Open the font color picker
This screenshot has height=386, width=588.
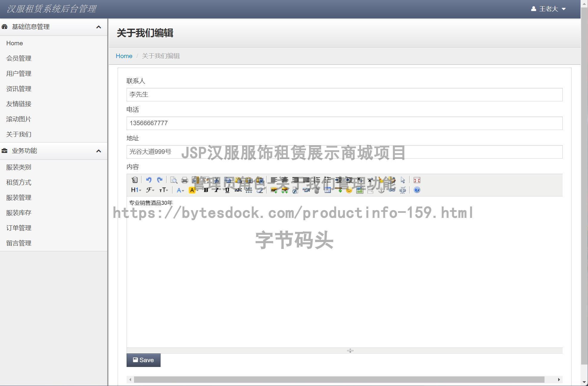[180, 190]
